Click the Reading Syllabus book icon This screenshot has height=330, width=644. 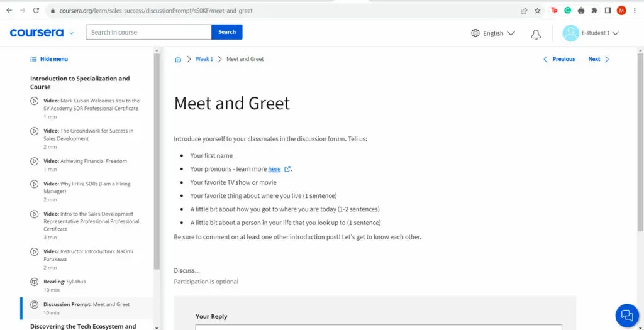pyautogui.click(x=35, y=282)
